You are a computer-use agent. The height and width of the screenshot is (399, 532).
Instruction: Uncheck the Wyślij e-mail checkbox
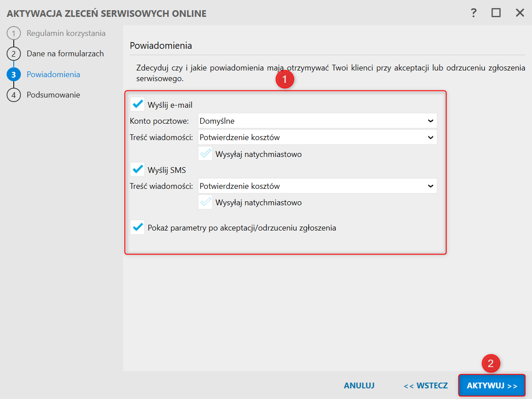[137, 105]
